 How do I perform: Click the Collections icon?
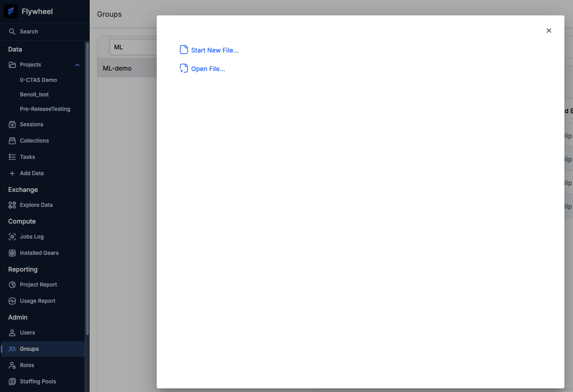point(12,140)
